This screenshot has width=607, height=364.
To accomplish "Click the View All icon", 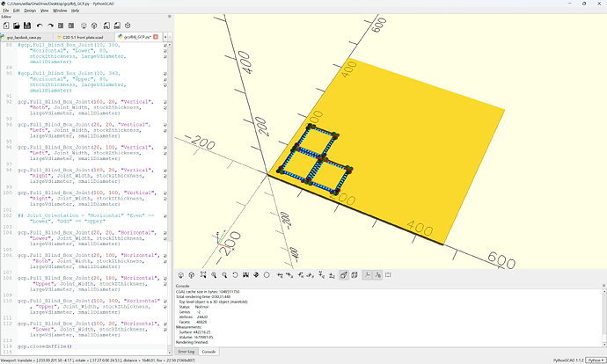I will [x=203, y=275].
